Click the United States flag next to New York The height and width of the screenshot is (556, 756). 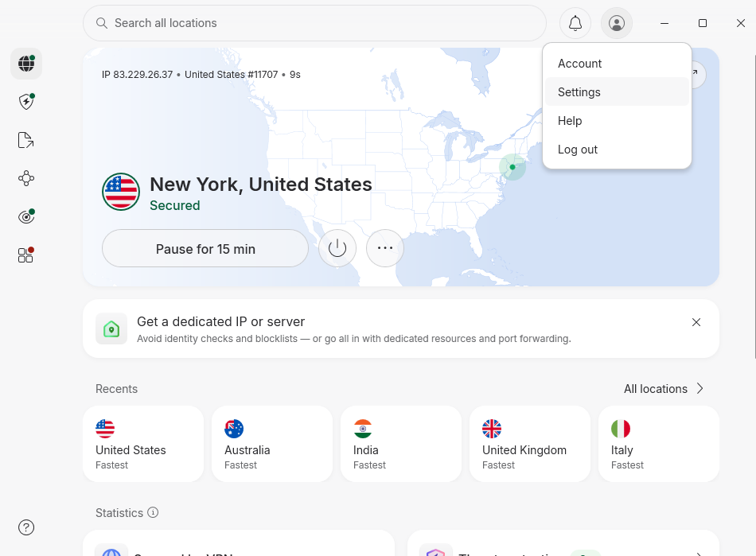tap(121, 192)
